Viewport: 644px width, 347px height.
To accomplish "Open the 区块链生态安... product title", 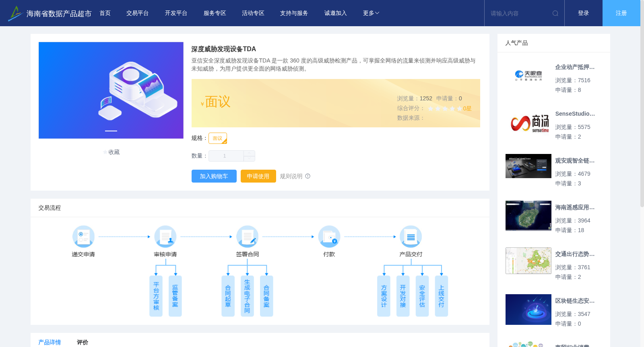I will (575, 301).
